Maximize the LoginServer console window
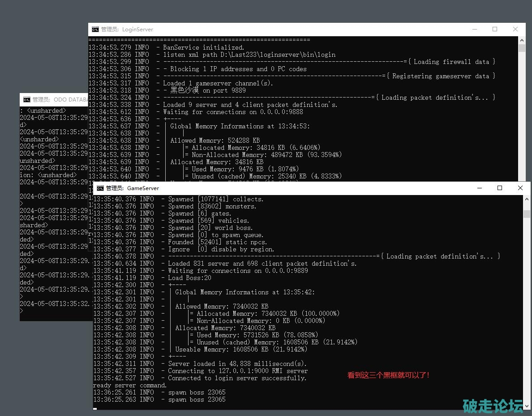 tap(495, 30)
